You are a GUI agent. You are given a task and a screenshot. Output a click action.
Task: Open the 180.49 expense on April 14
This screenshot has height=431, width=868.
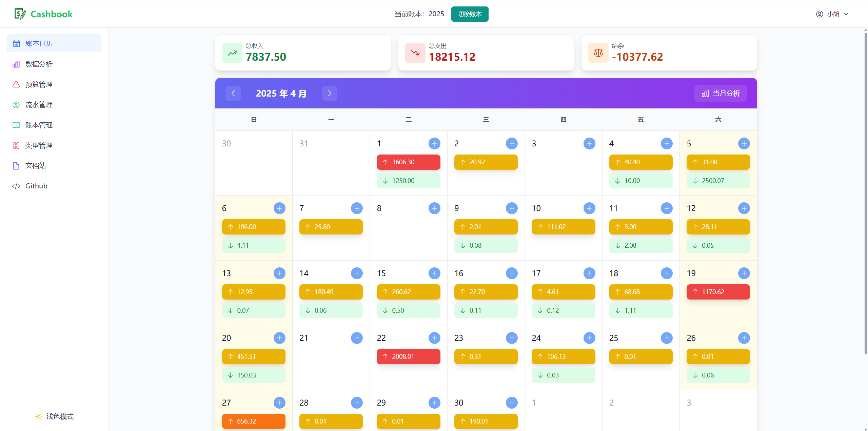click(331, 292)
